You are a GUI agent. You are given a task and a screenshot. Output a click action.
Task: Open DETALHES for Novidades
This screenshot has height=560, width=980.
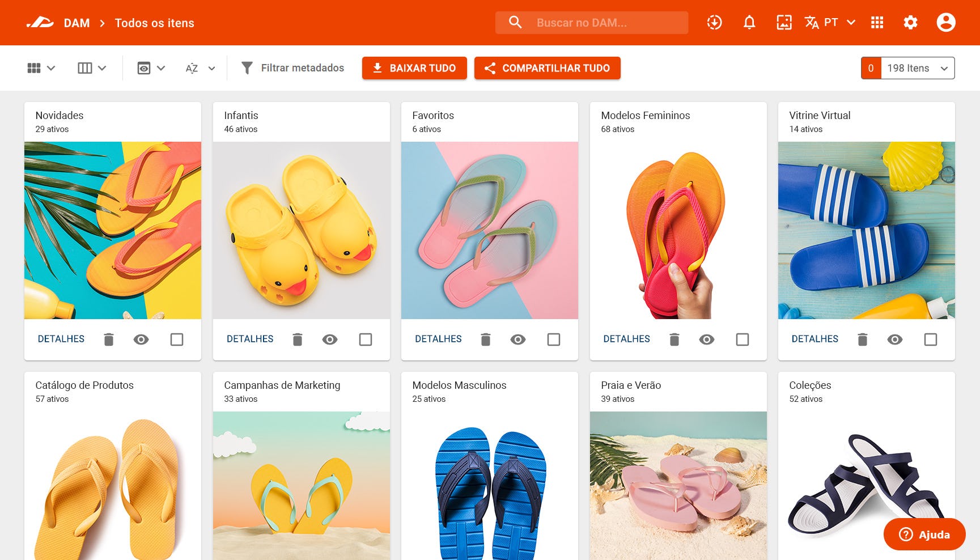[61, 339]
